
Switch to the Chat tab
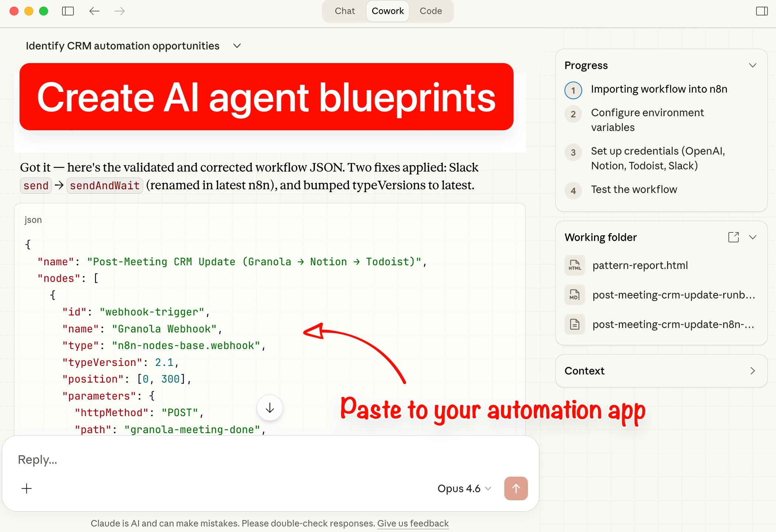pyautogui.click(x=344, y=11)
